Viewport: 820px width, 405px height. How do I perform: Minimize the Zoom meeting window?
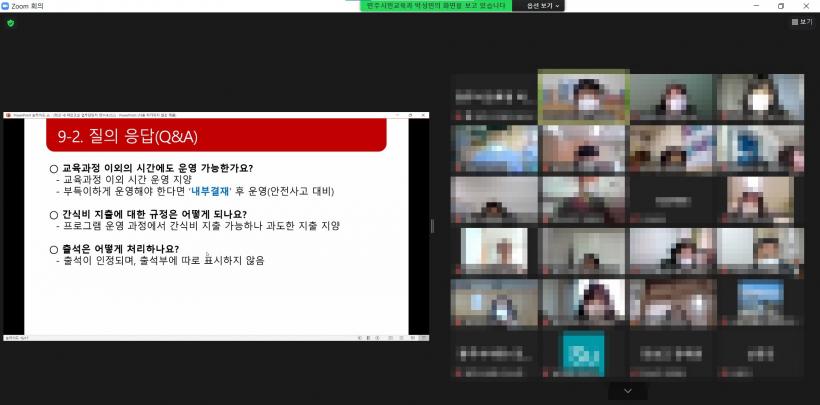coord(754,6)
